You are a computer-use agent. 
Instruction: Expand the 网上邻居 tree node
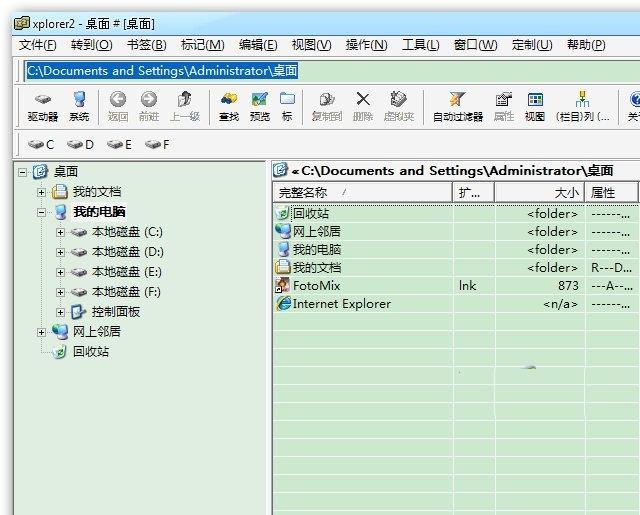pyautogui.click(x=41, y=332)
